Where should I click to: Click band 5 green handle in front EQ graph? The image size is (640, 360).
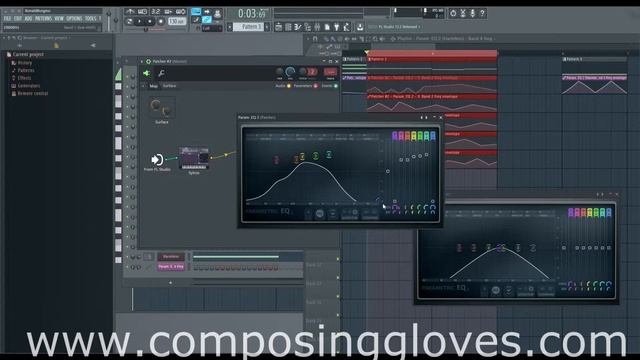pos(316,156)
